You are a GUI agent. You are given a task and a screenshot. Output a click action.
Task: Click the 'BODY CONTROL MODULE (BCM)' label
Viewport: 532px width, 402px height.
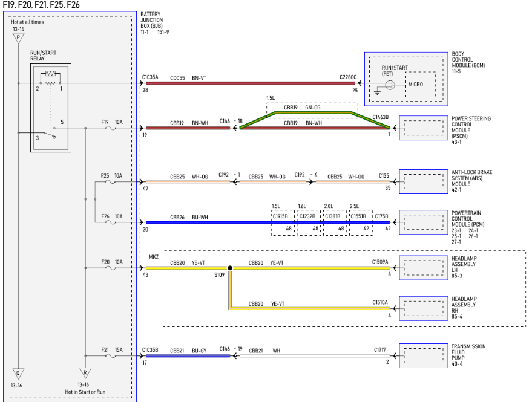[x=468, y=60]
